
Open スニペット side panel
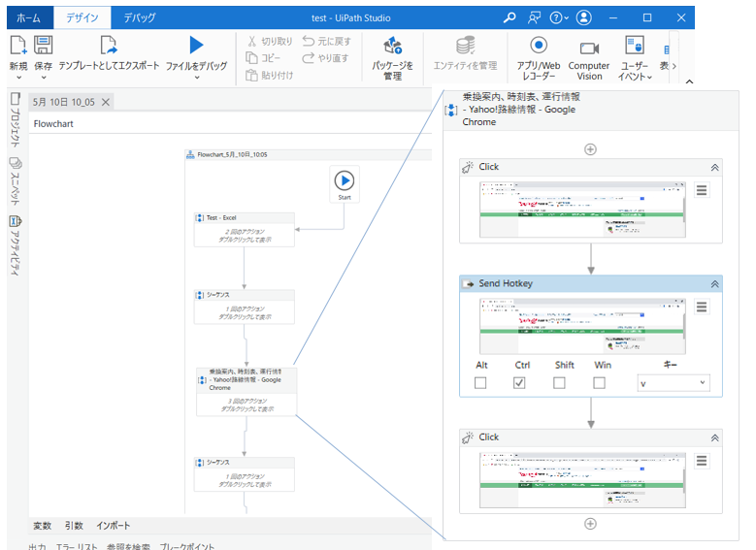pyautogui.click(x=15, y=181)
